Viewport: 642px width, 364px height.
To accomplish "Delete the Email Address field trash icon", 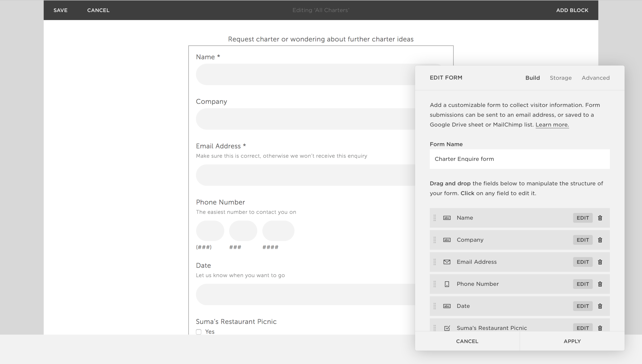I will pos(600,262).
